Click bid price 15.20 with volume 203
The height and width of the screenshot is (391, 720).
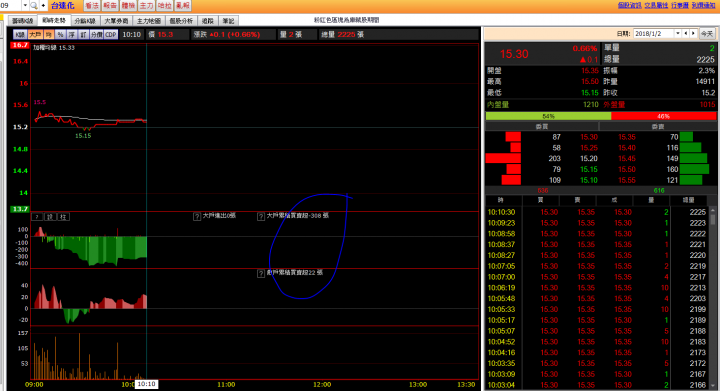(589, 159)
